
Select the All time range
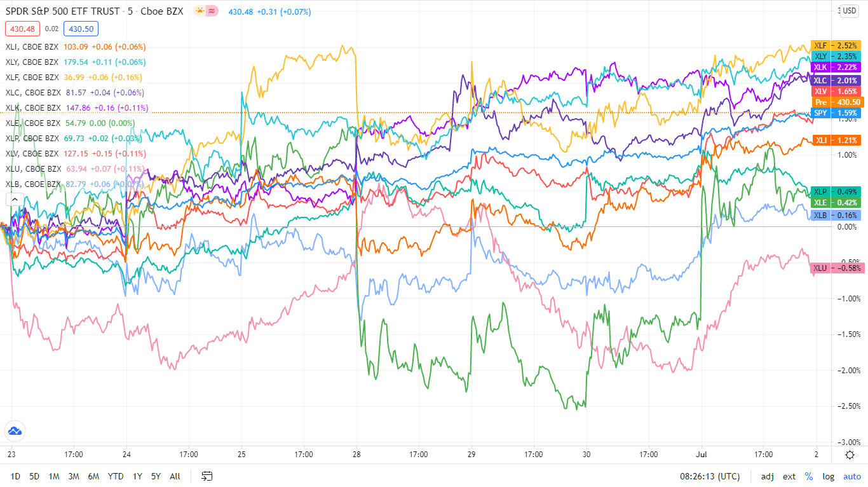[175, 476]
